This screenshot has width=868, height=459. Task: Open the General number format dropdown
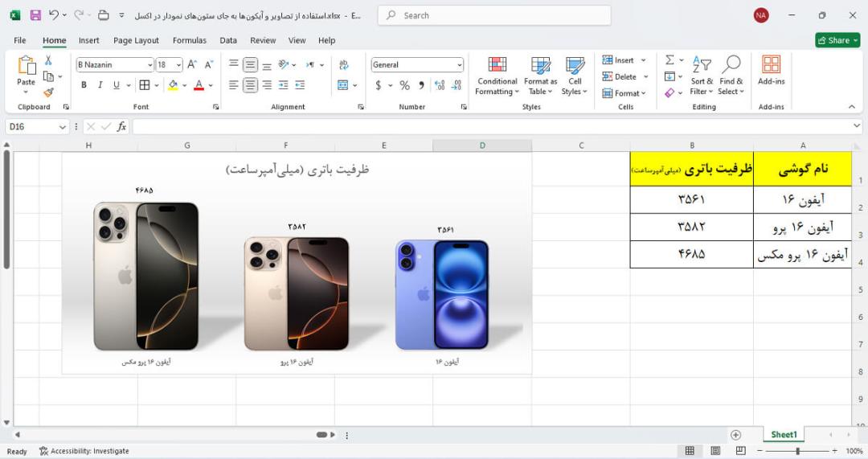click(460, 65)
